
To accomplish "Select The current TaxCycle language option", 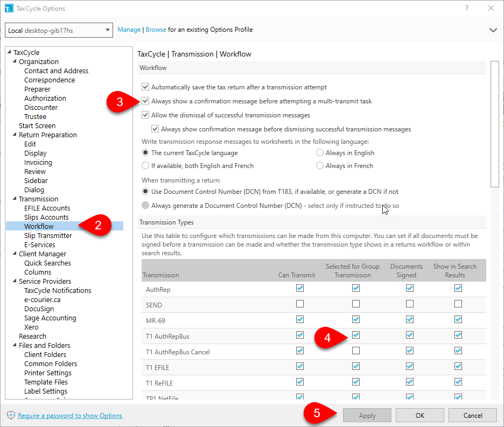I will coord(145,152).
